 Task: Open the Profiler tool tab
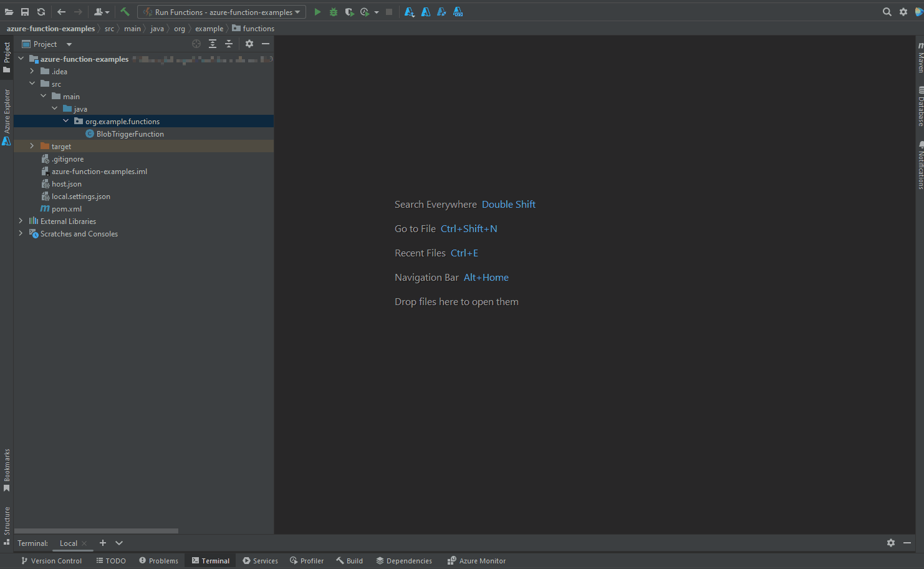point(307,561)
